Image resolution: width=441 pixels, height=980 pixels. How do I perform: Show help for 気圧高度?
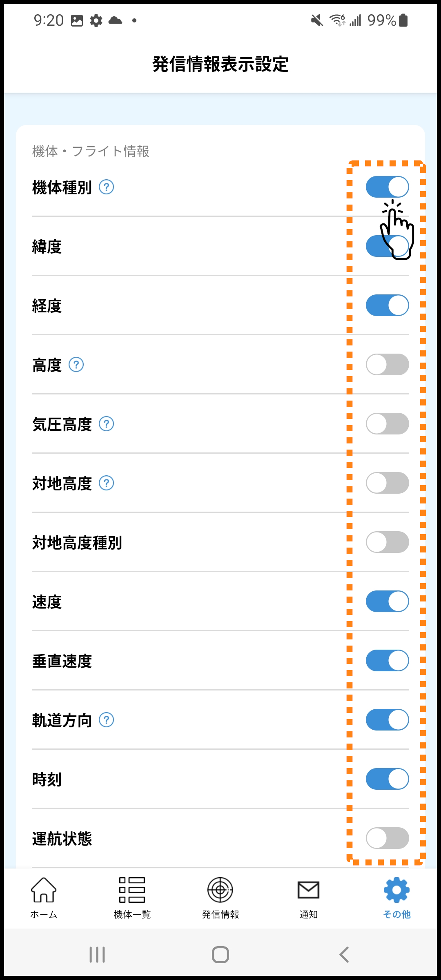pyautogui.click(x=107, y=424)
